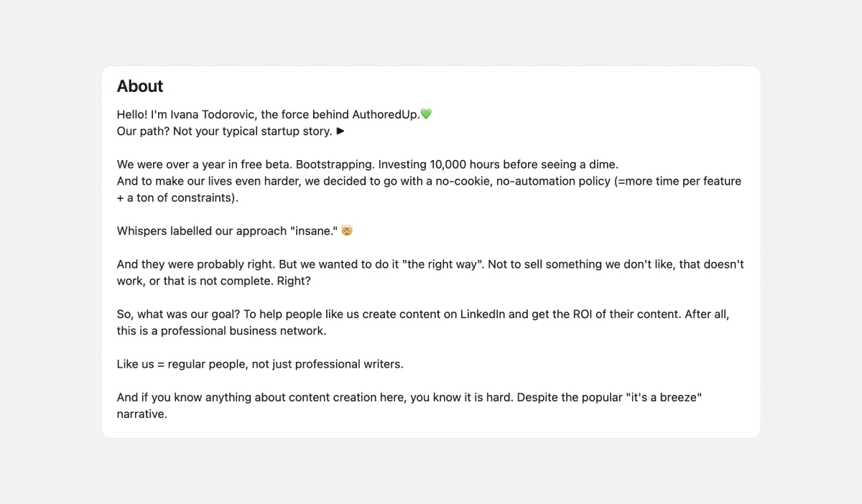
Task: Click the exploding head emoji after "insane."
Action: [348, 230]
